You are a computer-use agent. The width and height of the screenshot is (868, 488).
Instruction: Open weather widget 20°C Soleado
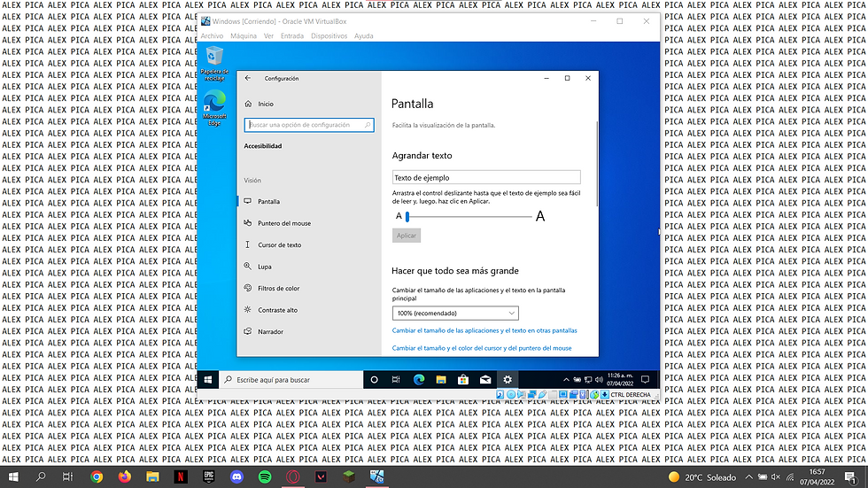pos(701,477)
